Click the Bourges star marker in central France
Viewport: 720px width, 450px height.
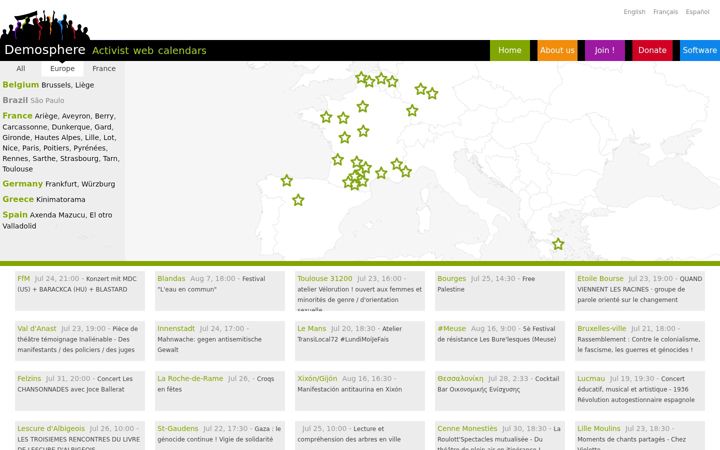[x=363, y=131]
